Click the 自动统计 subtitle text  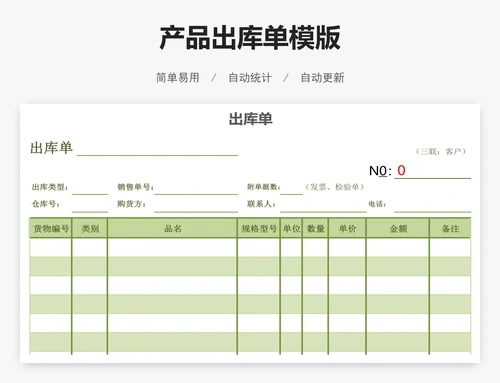(x=250, y=78)
